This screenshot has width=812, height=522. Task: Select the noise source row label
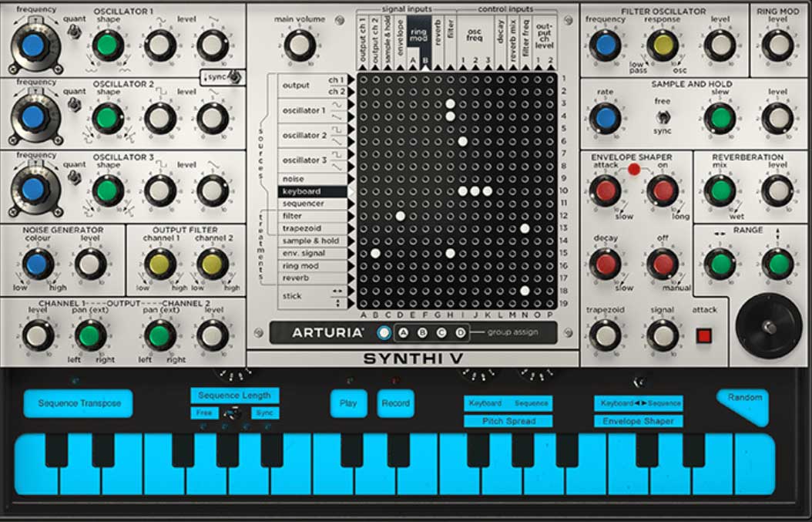tap(313, 179)
